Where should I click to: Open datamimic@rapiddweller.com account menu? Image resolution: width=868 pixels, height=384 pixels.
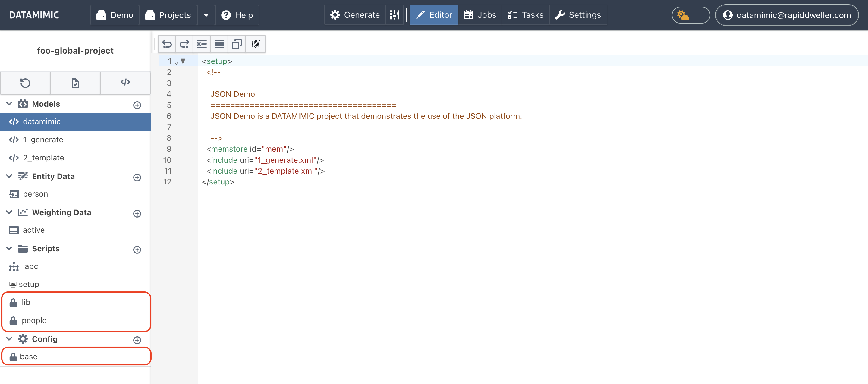tap(787, 15)
